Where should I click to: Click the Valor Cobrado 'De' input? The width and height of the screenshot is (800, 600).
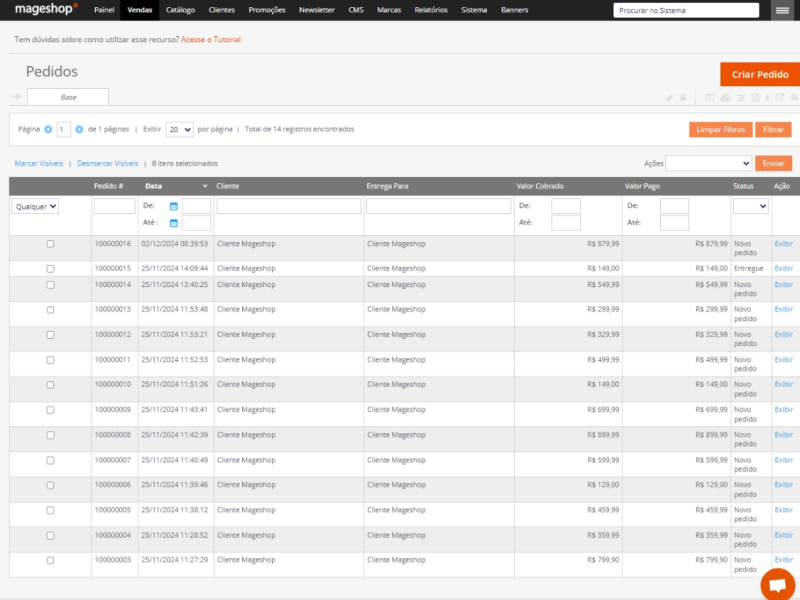coord(566,206)
